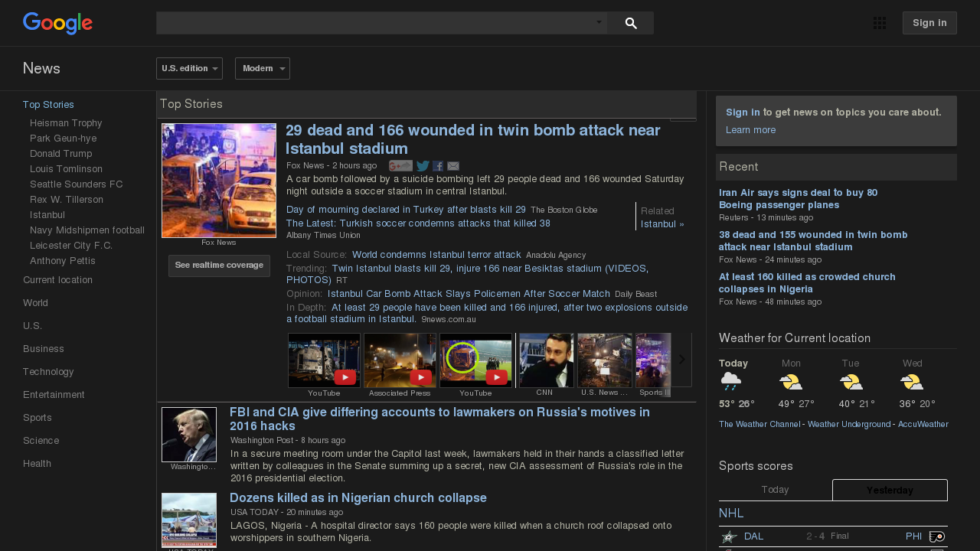The height and width of the screenshot is (551, 980).
Task: Open the Park Geun-hye topic
Action: (63, 139)
